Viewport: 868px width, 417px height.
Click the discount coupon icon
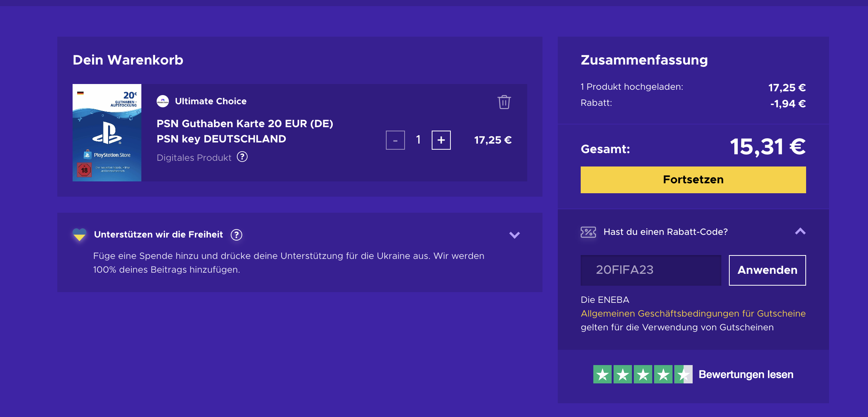click(588, 232)
